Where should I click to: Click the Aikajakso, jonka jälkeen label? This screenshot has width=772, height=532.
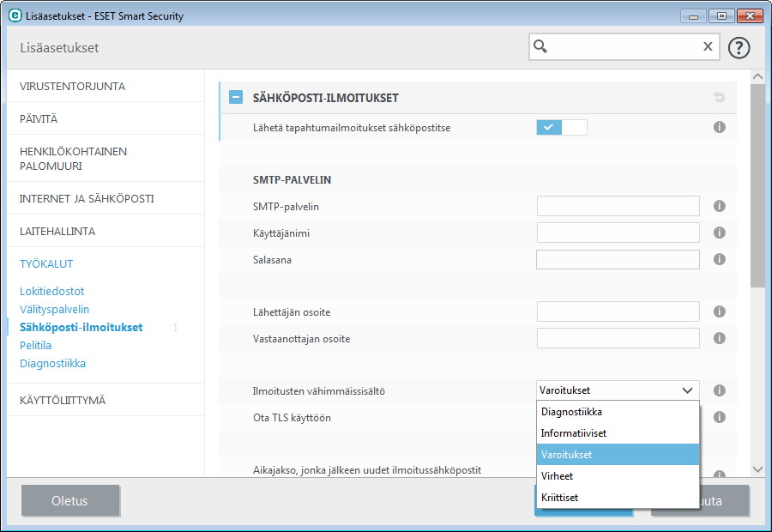367,470
